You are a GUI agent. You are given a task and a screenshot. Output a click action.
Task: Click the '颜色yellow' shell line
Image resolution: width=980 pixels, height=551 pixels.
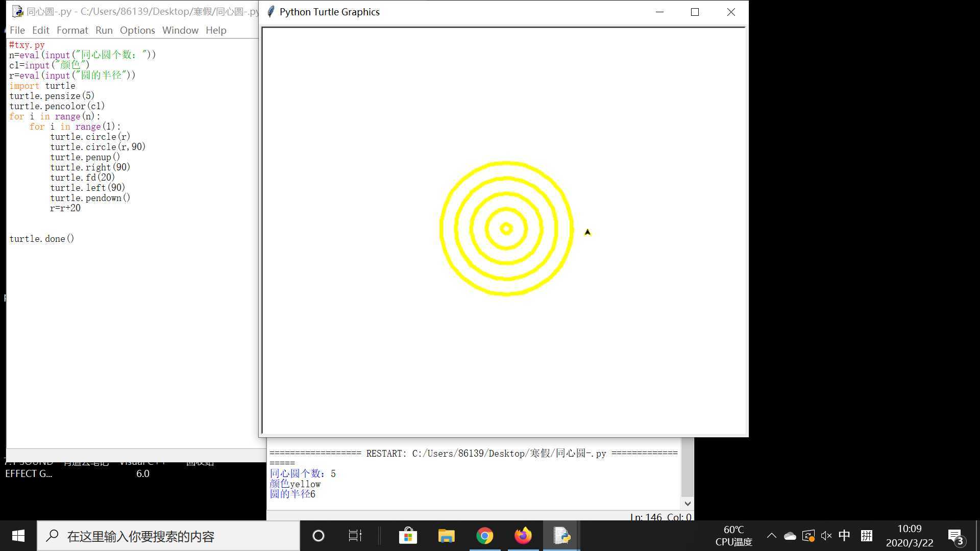(295, 484)
